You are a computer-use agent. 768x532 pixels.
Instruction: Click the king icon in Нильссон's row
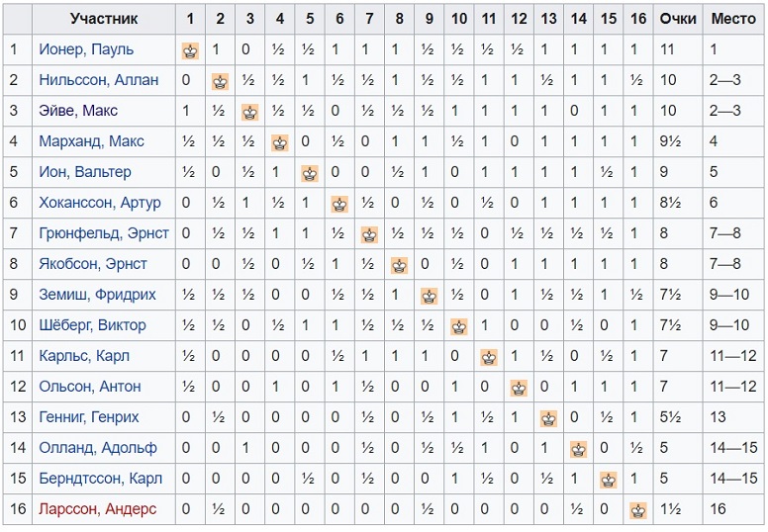(221, 81)
